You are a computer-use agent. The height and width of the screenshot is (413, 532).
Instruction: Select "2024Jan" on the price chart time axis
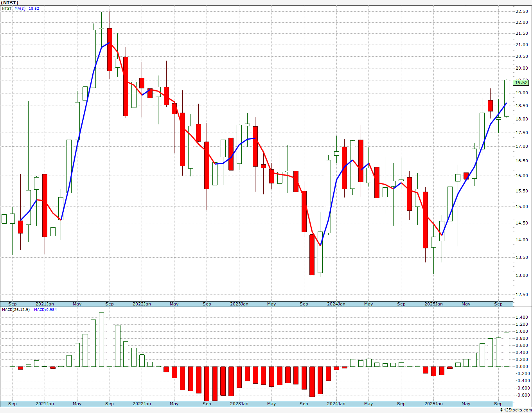coord(336,304)
